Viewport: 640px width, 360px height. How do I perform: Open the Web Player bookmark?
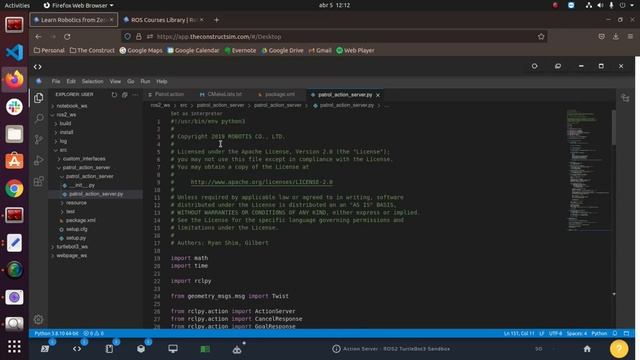[x=355, y=51]
